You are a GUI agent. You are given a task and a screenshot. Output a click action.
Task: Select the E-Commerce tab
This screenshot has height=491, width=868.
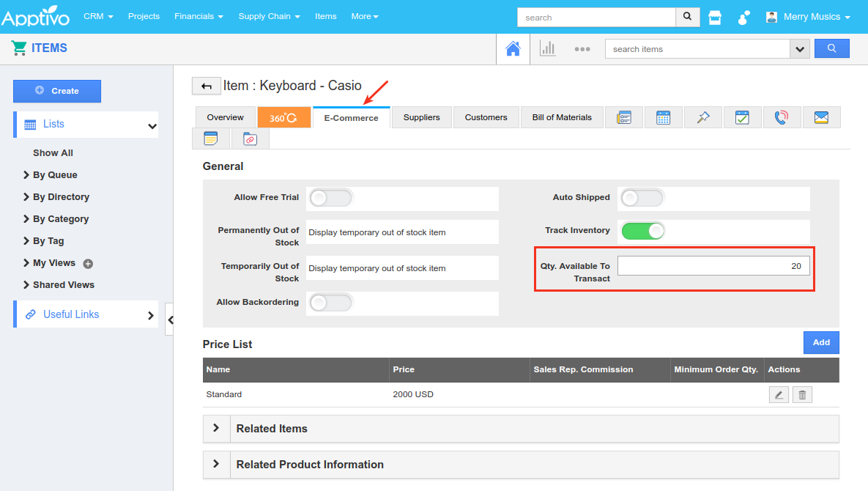(x=352, y=117)
